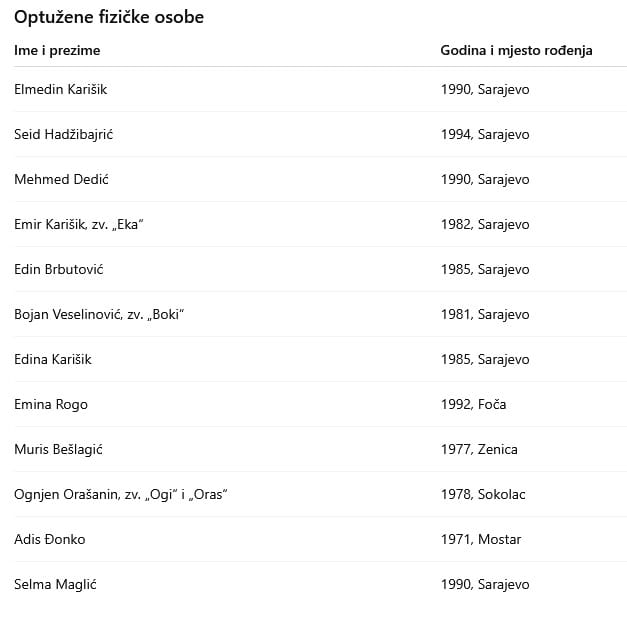Screen dimensions: 627x625
Task: Select the name Emina Rogo
Action: (51, 404)
